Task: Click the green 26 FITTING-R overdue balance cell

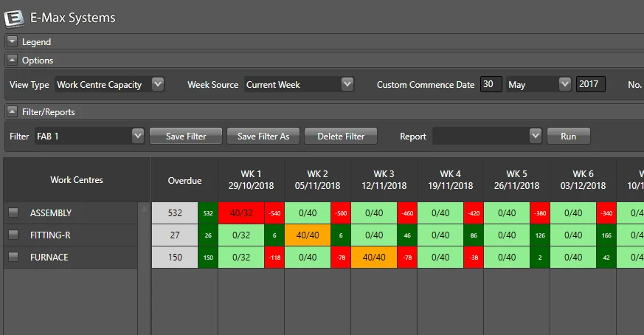Action: click(x=208, y=235)
